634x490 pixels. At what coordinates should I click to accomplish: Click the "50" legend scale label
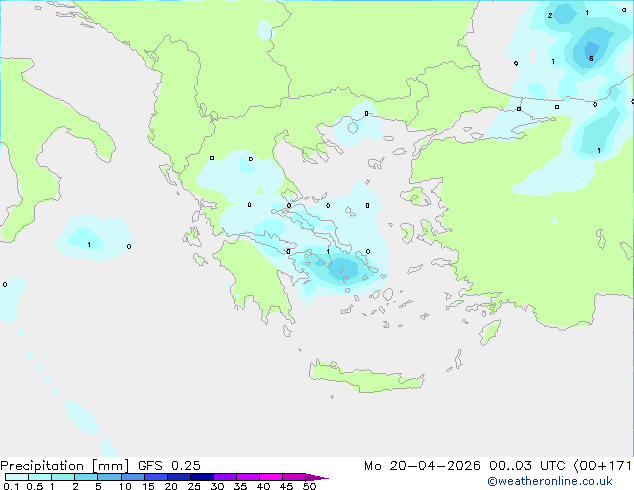coord(309,486)
